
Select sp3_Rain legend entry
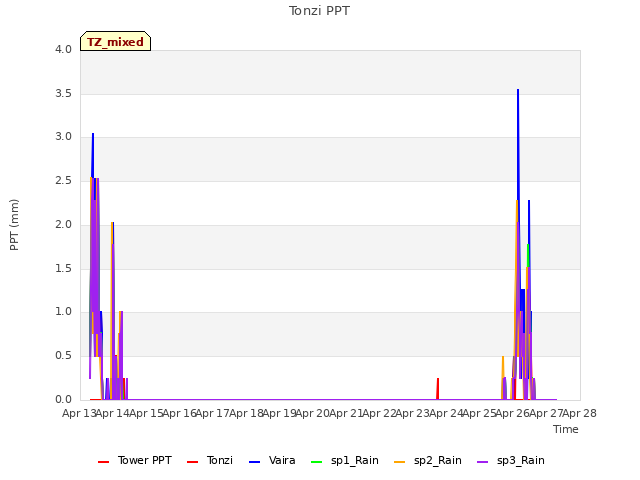(x=511, y=460)
